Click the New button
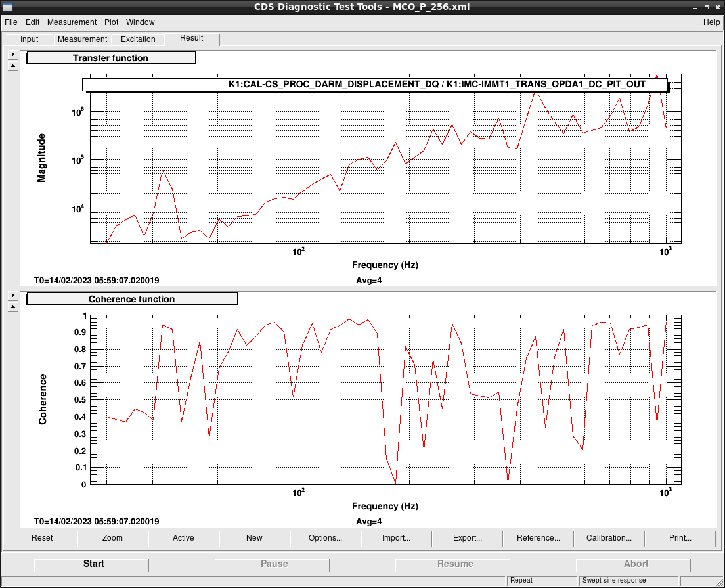The height and width of the screenshot is (588, 725). coord(254,538)
